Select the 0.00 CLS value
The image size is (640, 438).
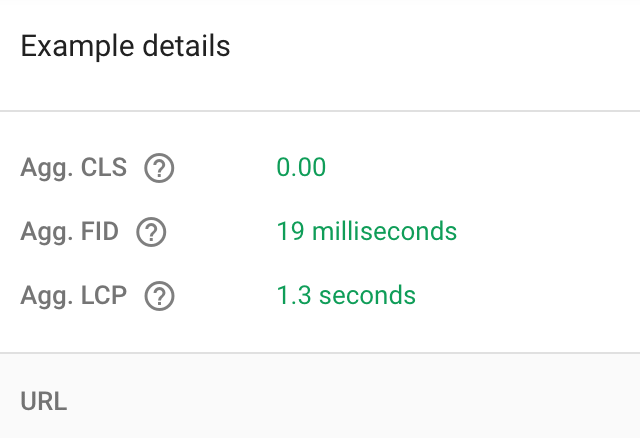(301, 168)
